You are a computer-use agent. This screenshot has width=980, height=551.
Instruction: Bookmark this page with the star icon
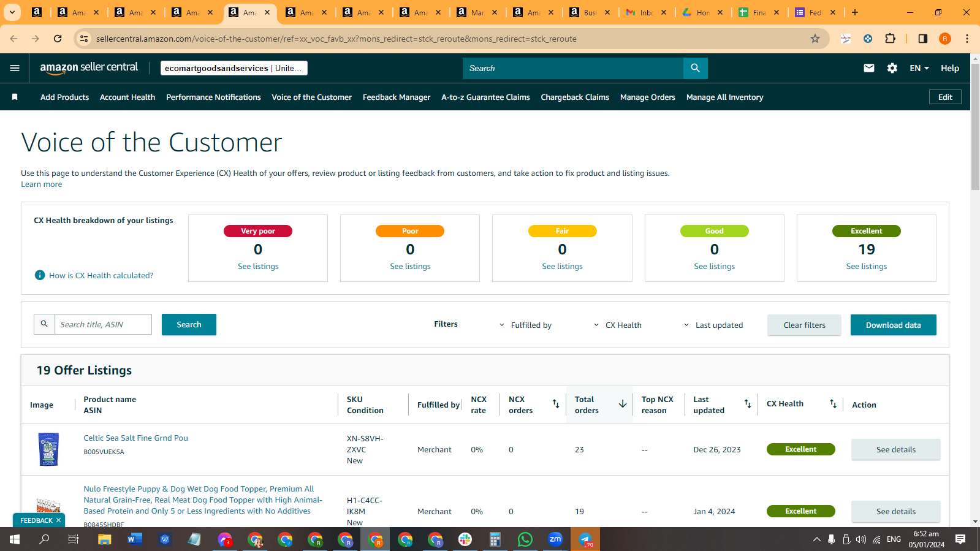[x=815, y=39]
